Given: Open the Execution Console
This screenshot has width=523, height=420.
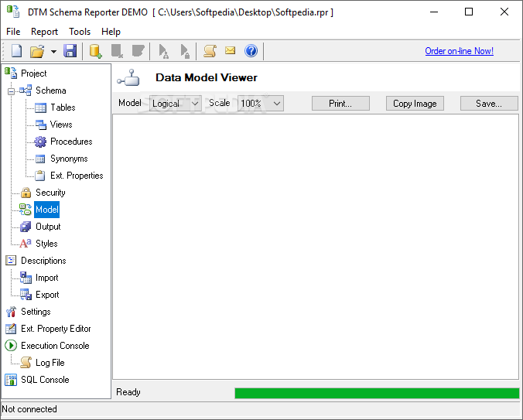Looking at the screenshot, I should tap(55, 345).
